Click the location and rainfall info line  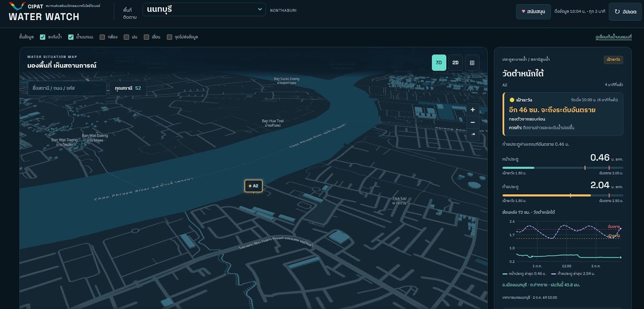(541, 285)
